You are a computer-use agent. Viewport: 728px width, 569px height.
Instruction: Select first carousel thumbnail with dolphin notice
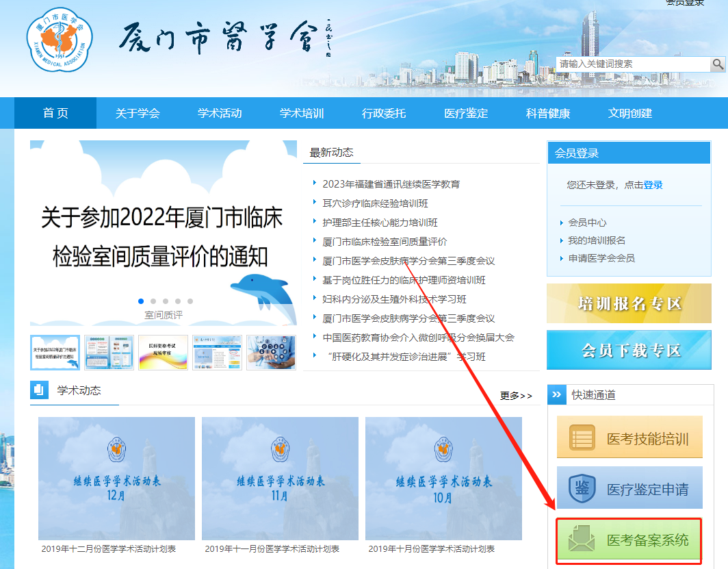pyautogui.click(x=55, y=353)
